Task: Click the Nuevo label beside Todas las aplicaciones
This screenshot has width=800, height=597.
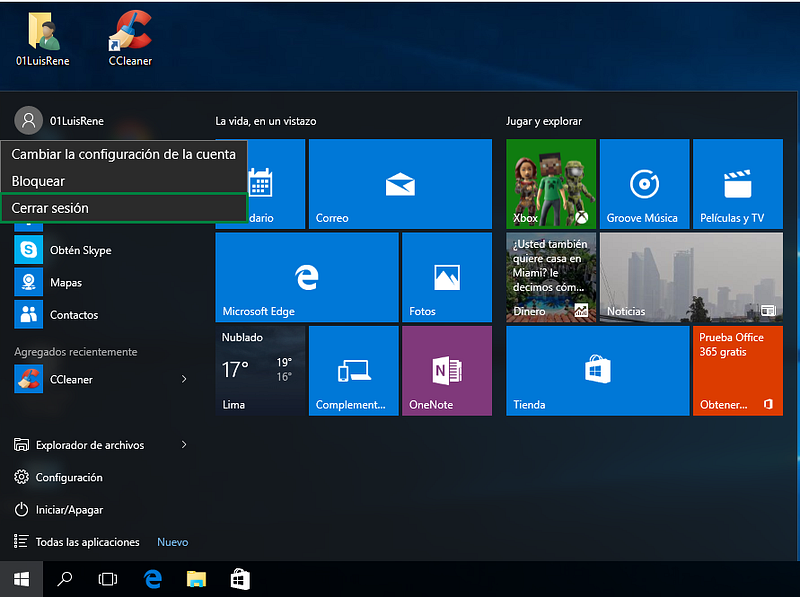Action: click(172, 542)
